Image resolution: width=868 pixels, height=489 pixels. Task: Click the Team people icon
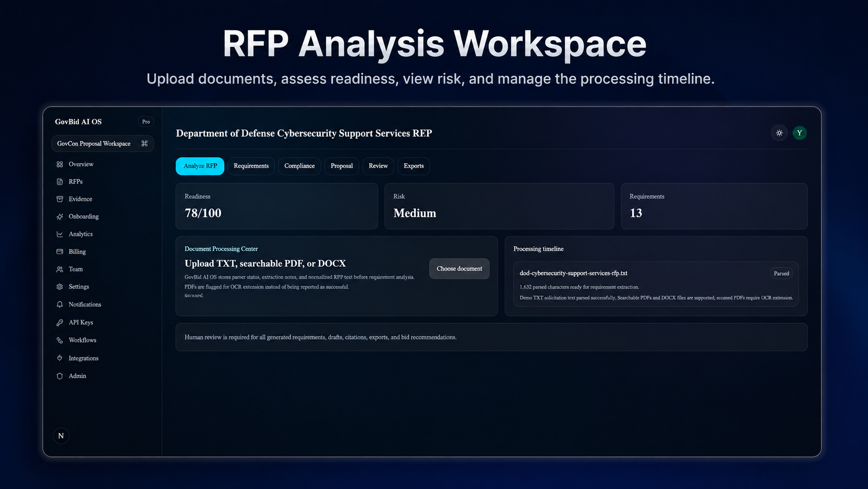coord(60,269)
